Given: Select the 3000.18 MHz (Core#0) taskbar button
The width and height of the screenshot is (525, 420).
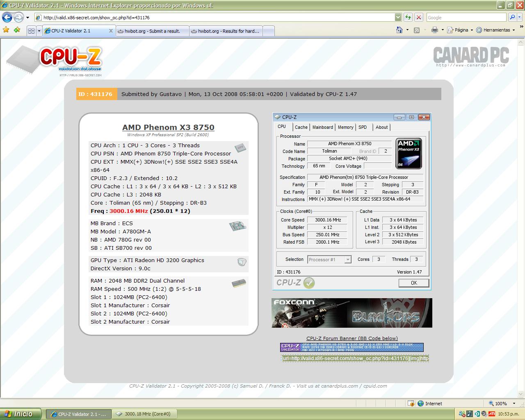Looking at the screenshot, I should (x=144, y=414).
